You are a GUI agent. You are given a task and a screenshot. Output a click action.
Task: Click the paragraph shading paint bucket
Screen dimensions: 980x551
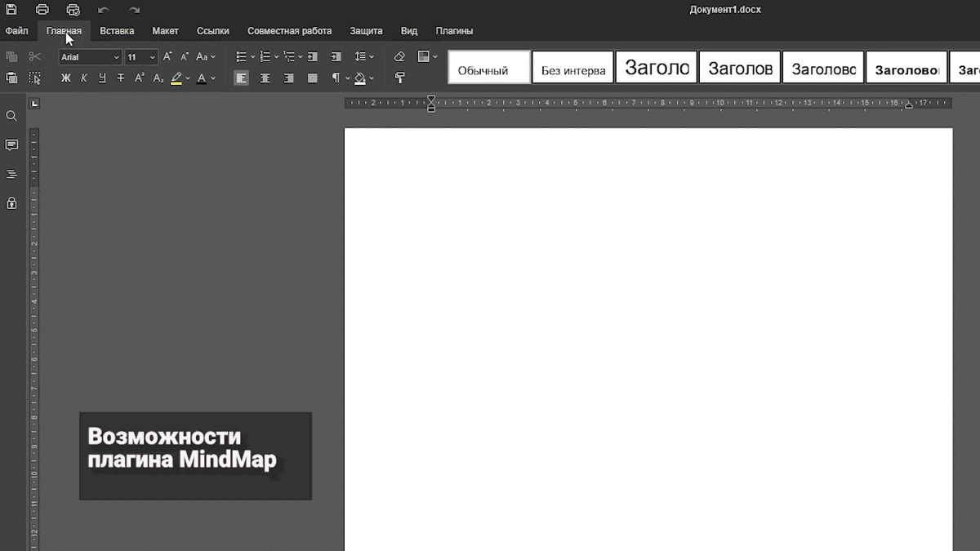(359, 78)
